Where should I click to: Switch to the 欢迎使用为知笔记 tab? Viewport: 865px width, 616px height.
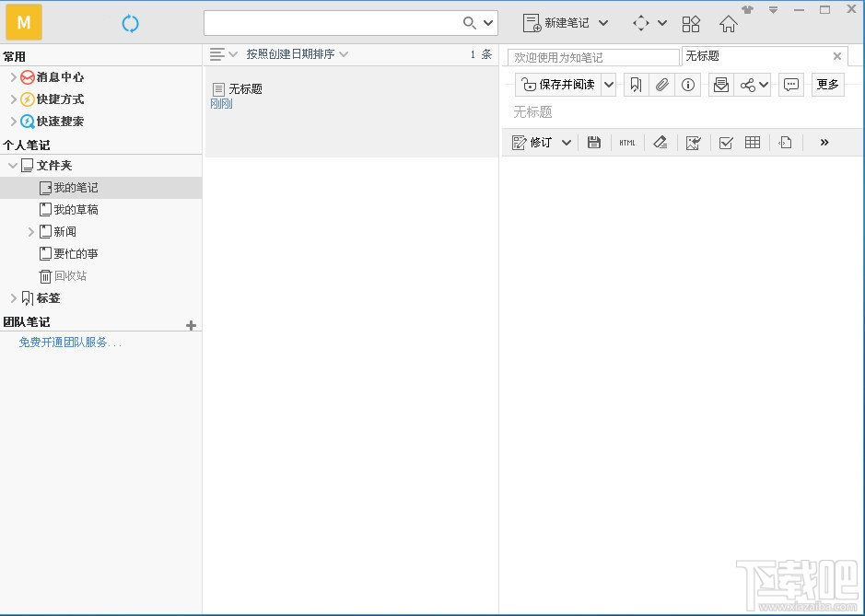pos(593,57)
